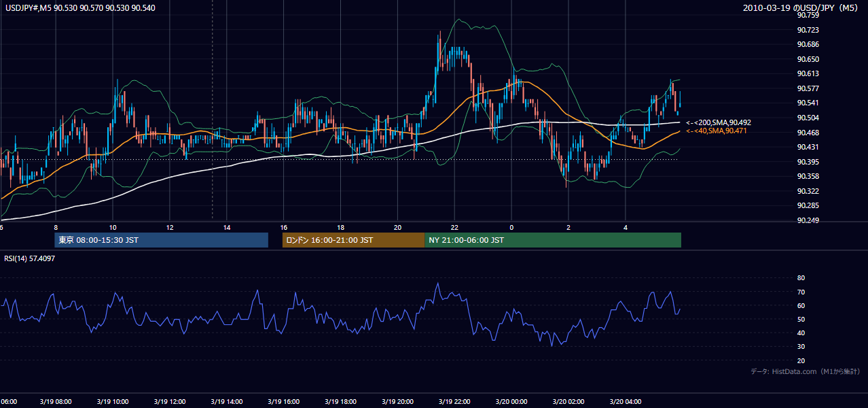This screenshot has width=868, height=408.
Task: Click the 3/19 12:00 bottom time label
Action: coord(170,401)
